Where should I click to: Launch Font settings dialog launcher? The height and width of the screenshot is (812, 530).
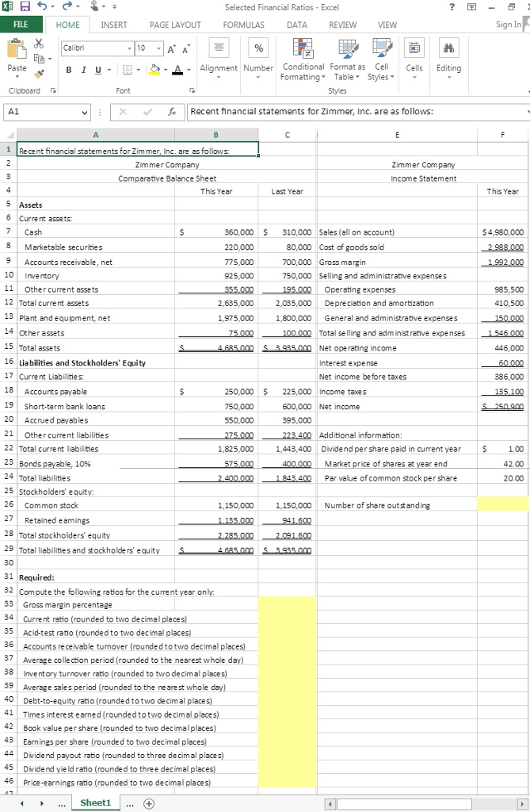click(192, 90)
